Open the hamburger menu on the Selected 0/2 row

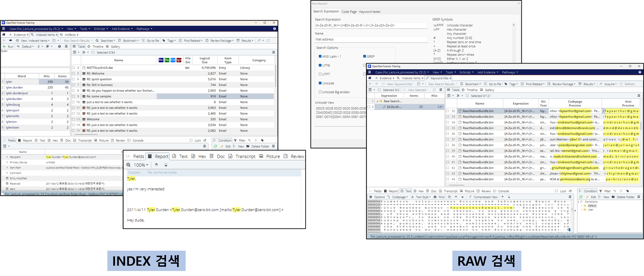tap(441, 90)
